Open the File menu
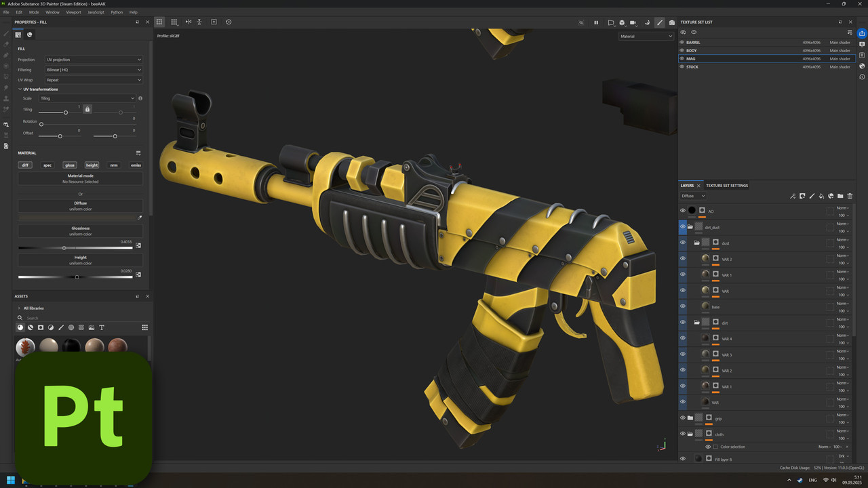868x488 pixels. click(6, 12)
